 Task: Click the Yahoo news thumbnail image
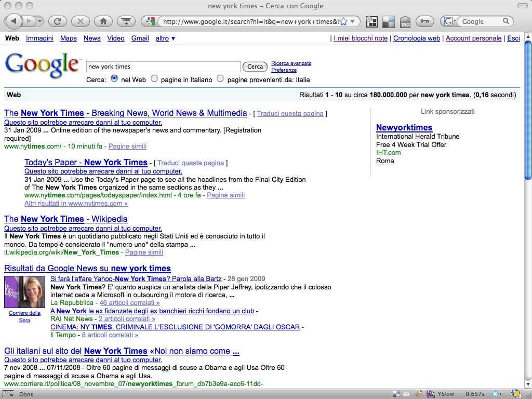[24, 292]
